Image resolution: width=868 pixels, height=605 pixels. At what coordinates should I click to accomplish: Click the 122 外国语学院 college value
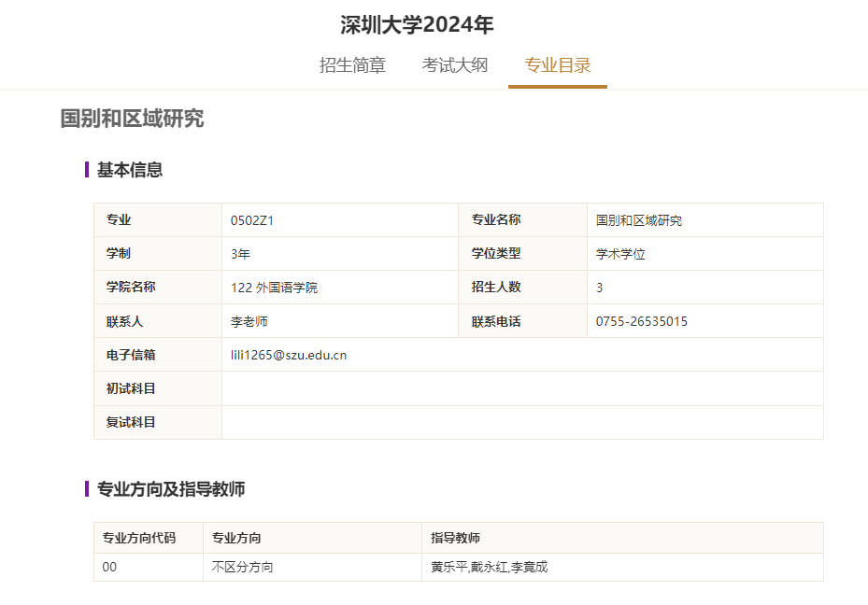click(x=274, y=288)
